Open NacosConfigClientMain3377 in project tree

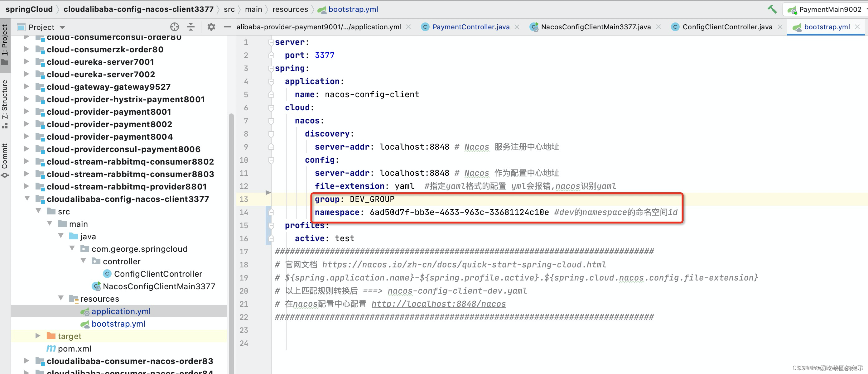coord(159,286)
